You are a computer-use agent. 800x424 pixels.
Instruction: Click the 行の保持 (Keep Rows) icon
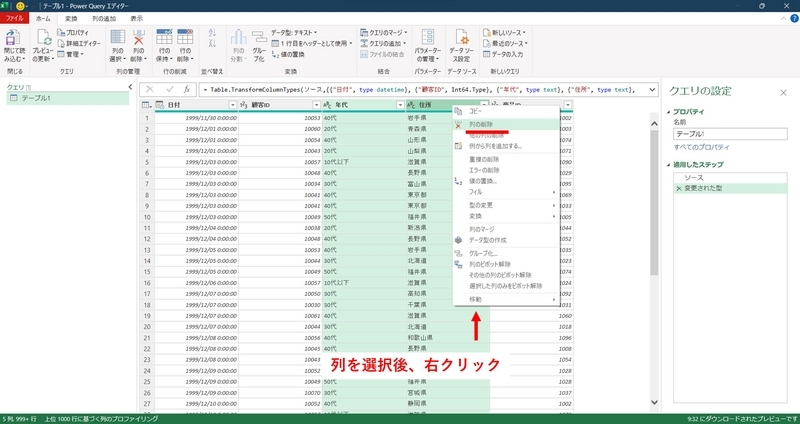tap(164, 37)
